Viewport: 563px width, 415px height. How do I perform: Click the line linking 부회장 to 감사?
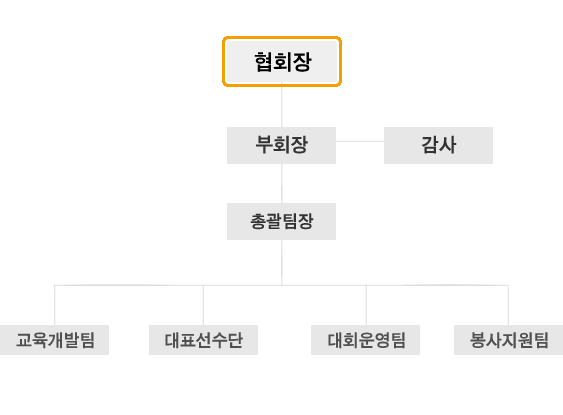(x=360, y=141)
